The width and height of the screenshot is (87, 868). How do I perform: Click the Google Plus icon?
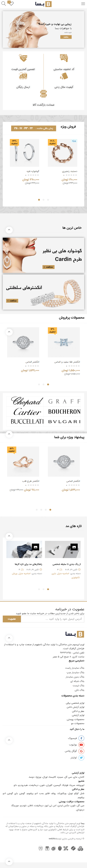tap(81, 751)
